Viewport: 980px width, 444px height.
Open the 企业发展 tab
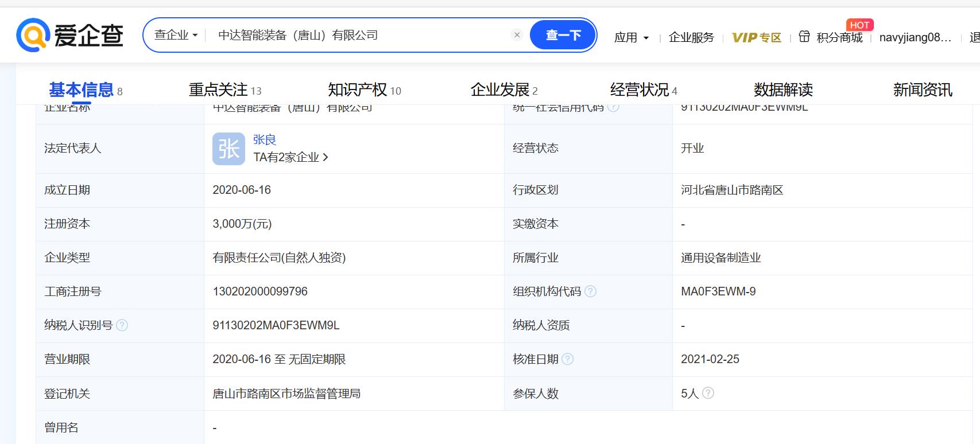click(x=504, y=90)
